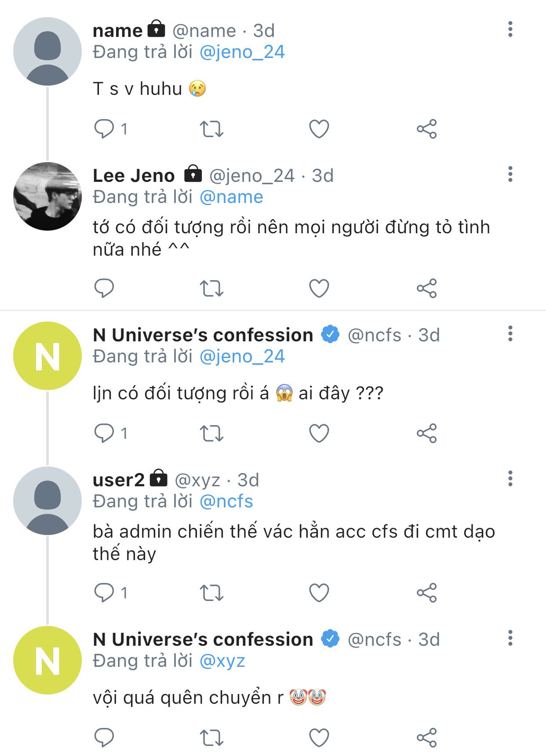Image resolution: width=546 pixels, height=756 pixels.
Task: Reply to the "T s v huhu" tweet
Action: tap(104, 129)
